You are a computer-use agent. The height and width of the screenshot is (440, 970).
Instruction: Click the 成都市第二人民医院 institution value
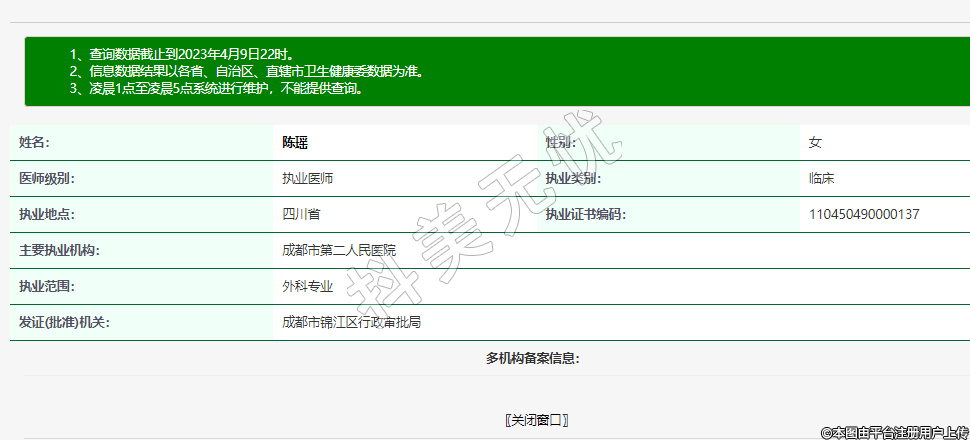point(339,251)
